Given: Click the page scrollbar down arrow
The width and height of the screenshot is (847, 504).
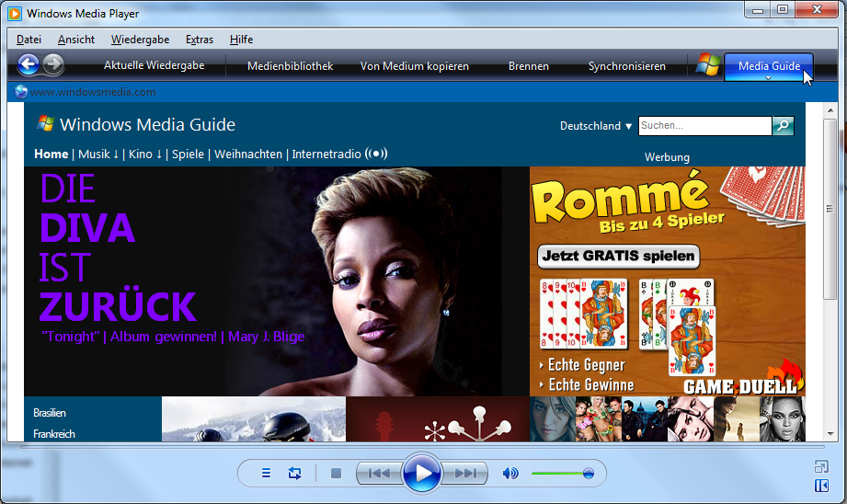Looking at the screenshot, I should pos(830,434).
